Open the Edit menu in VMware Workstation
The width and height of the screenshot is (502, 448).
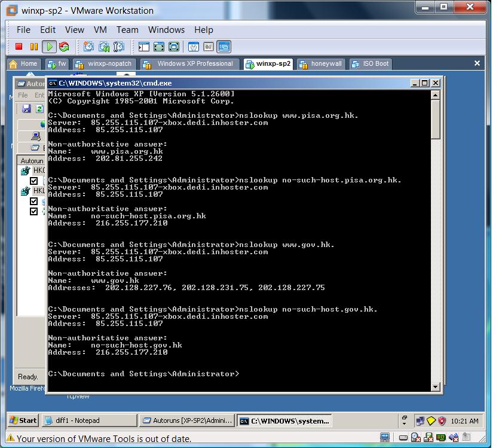(x=48, y=30)
